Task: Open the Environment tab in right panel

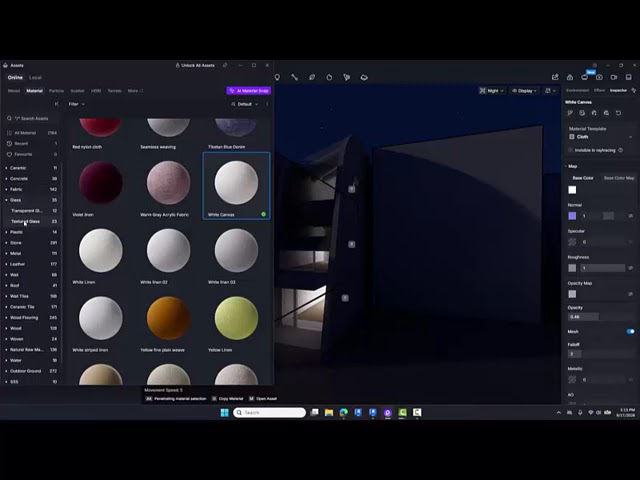Action: pyautogui.click(x=577, y=90)
